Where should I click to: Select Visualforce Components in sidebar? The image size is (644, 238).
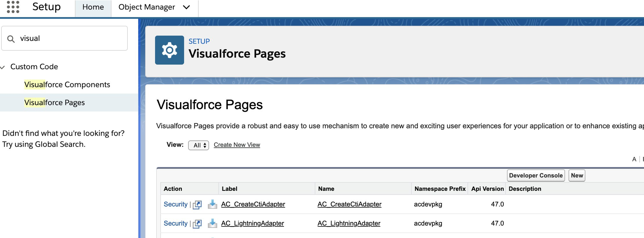(67, 85)
